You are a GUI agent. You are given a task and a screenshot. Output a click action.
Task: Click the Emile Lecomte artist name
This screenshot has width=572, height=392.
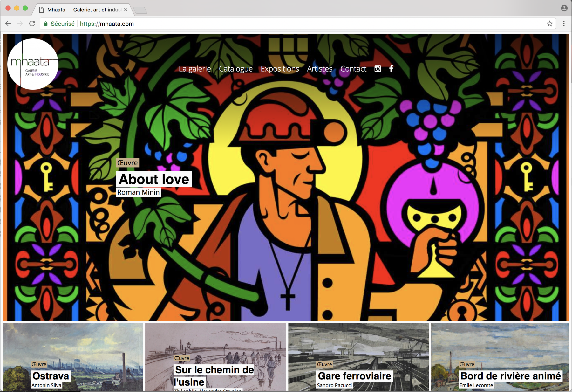coord(476,385)
